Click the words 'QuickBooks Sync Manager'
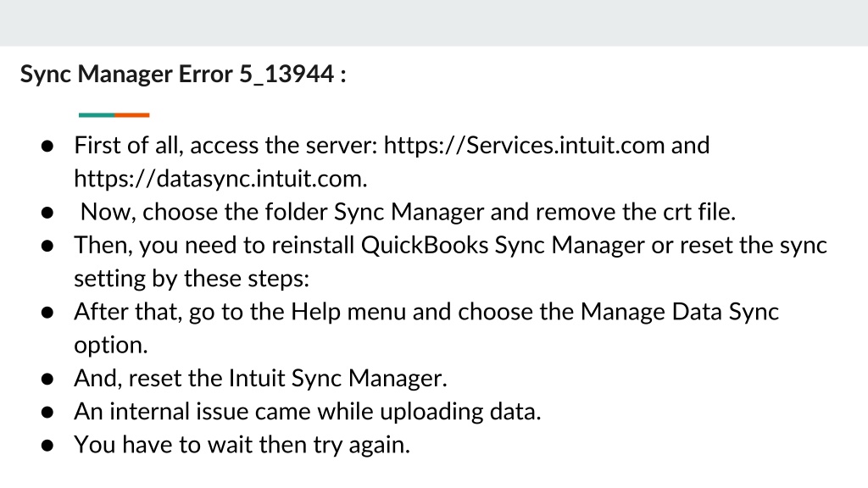The height and width of the screenshot is (488, 868). 503,246
